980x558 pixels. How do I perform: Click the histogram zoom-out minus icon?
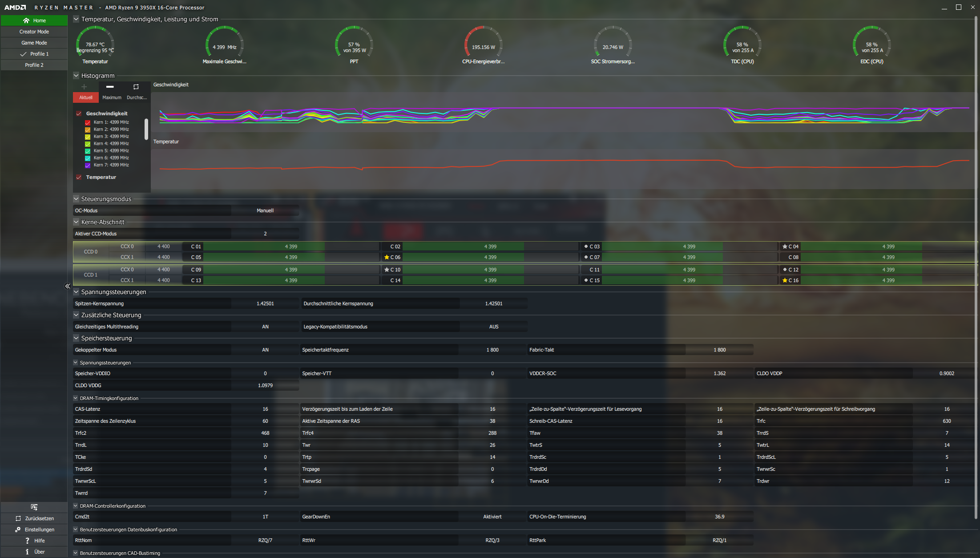110,87
